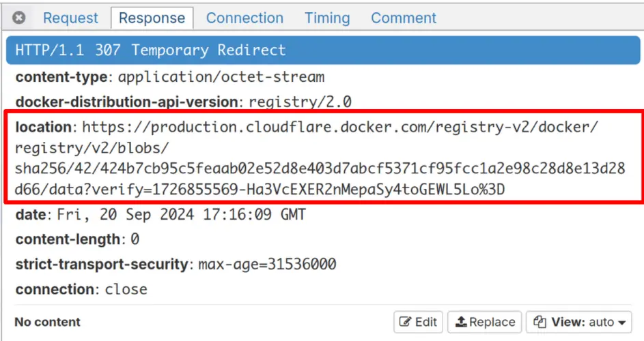This screenshot has height=341, width=644.
Task: Select the date header name
Action: point(30,215)
